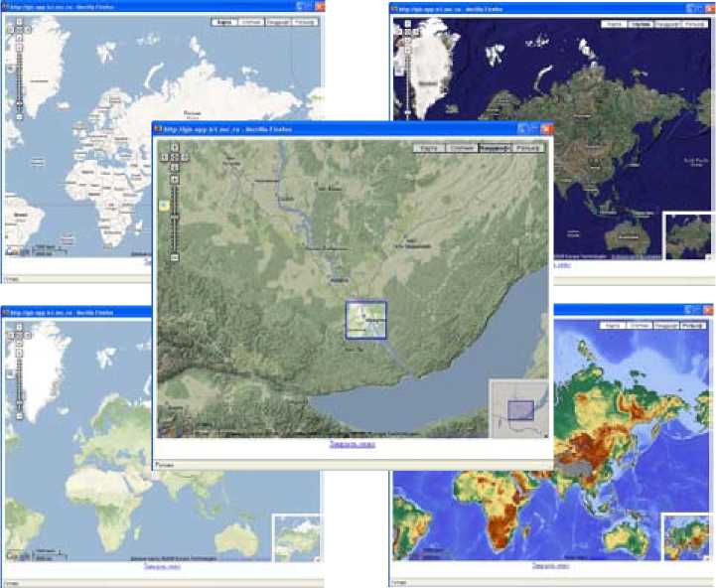716x588 pixels.
Task: Pan map right in bottom-left window
Action: [x=28, y=336]
